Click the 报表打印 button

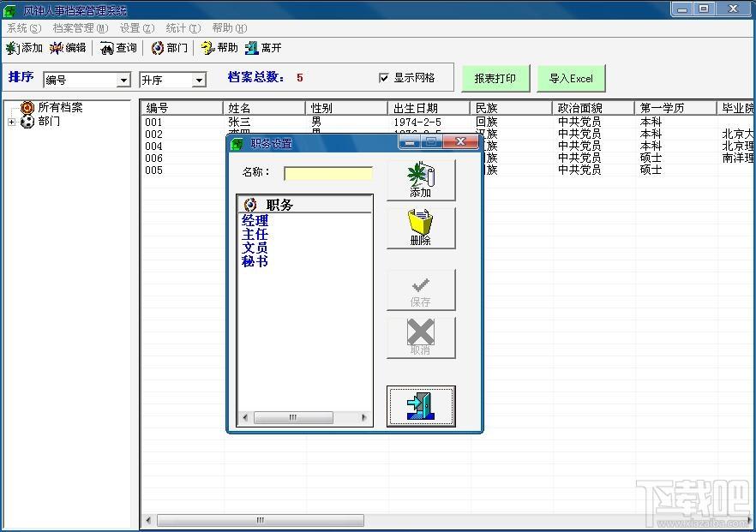495,78
